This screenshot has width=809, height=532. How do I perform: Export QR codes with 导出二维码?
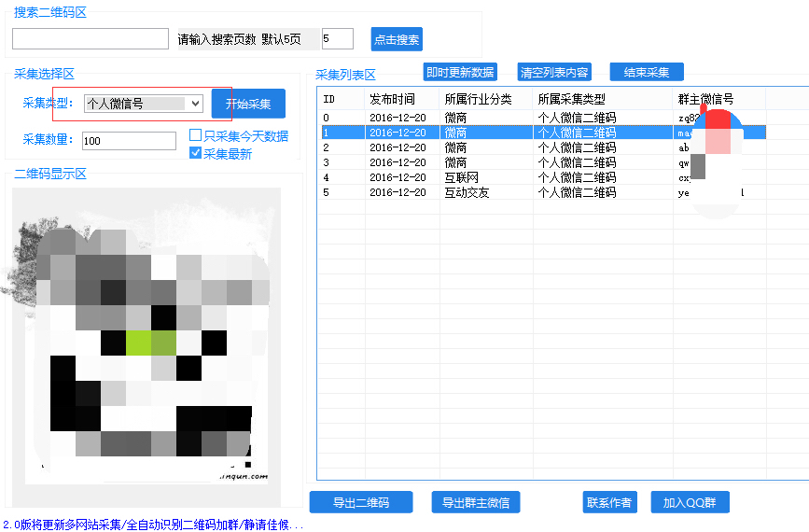coord(361,502)
